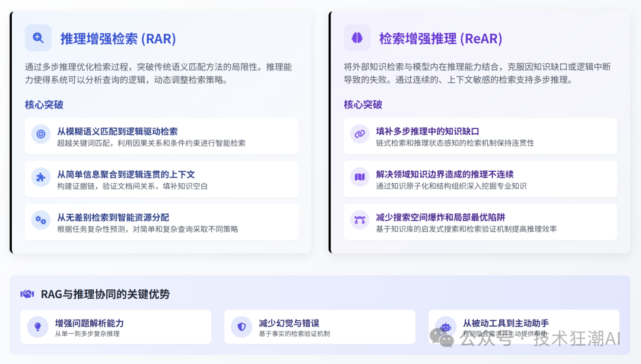Click the lightbulb icon next to 增强问题解析能力
This screenshot has width=641, height=364.
pos(37,327)
